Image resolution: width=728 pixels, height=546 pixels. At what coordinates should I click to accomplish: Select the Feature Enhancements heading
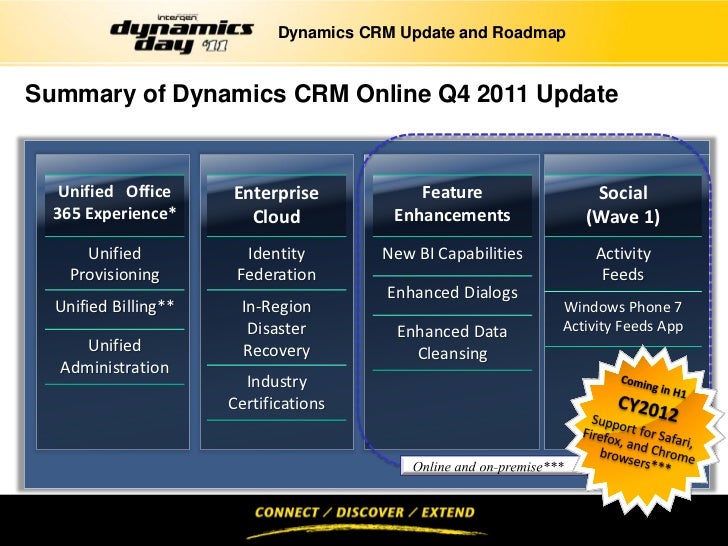452,204
